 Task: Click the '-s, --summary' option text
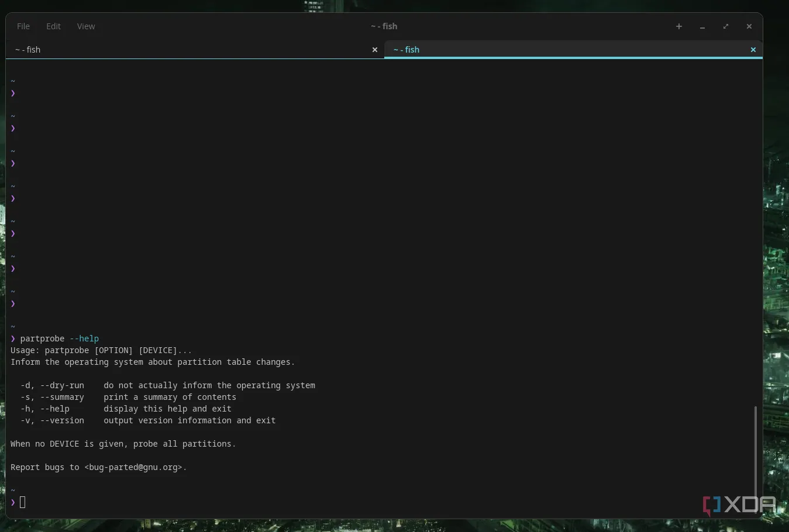pos(52,397)
